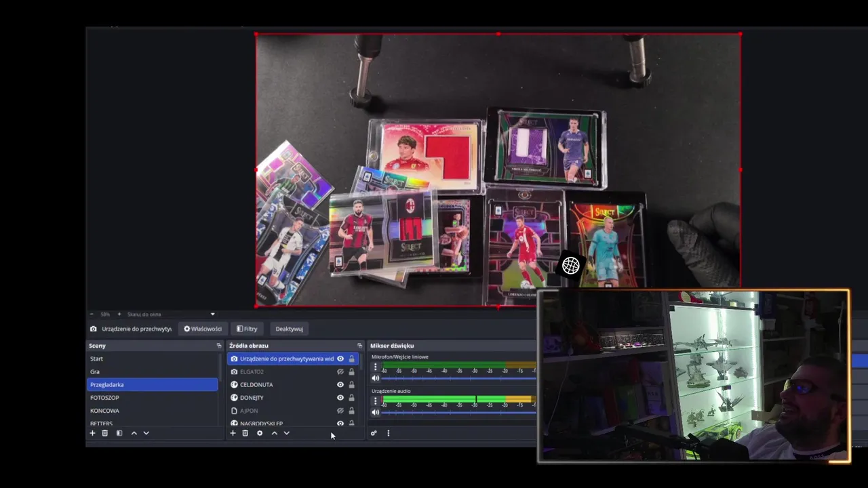Hide Urządzenie do przechwytywania wideo source
Image resolution: width=868 pixels, height=488 pixels.
click(340, 359)
